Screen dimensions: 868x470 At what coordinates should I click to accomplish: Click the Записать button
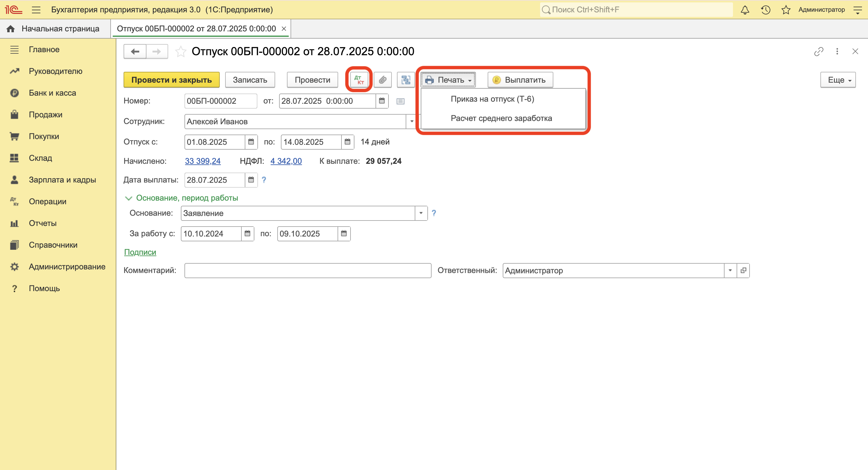click(250, 80)
